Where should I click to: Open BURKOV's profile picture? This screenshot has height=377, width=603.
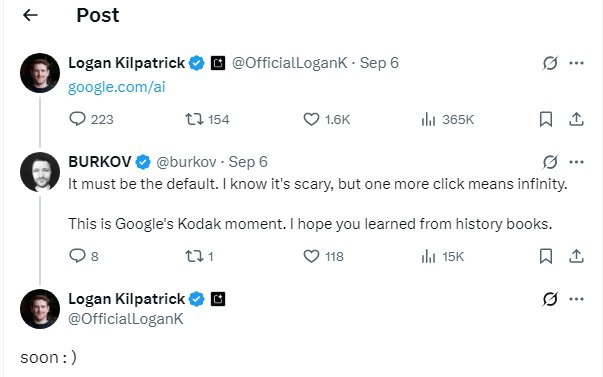pyautogui.click(x=40, y=172)
